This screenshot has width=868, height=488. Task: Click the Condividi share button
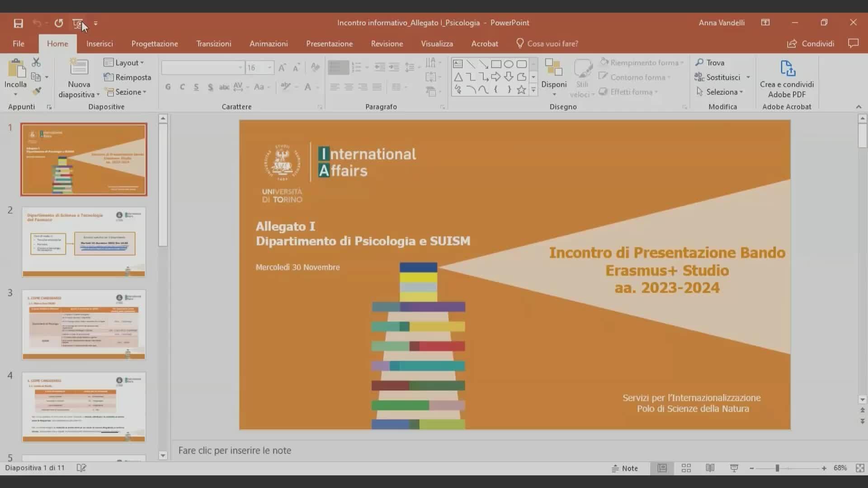[x=811, y=43]
